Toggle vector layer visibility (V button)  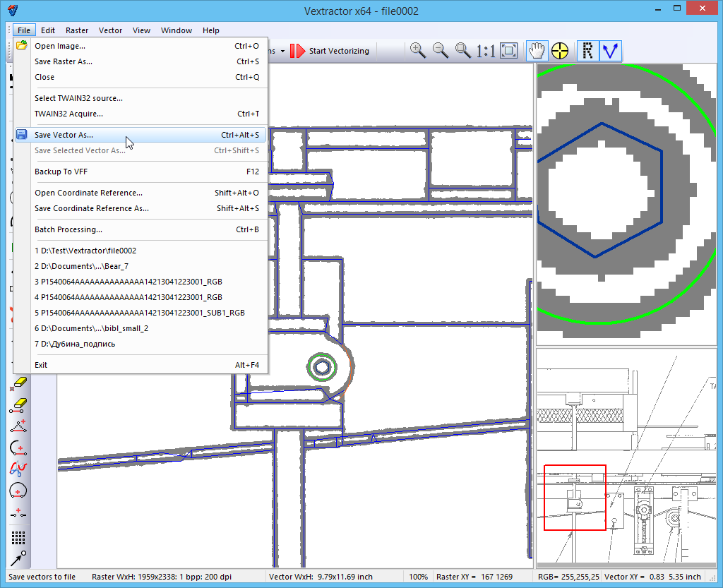coord(609,50)
